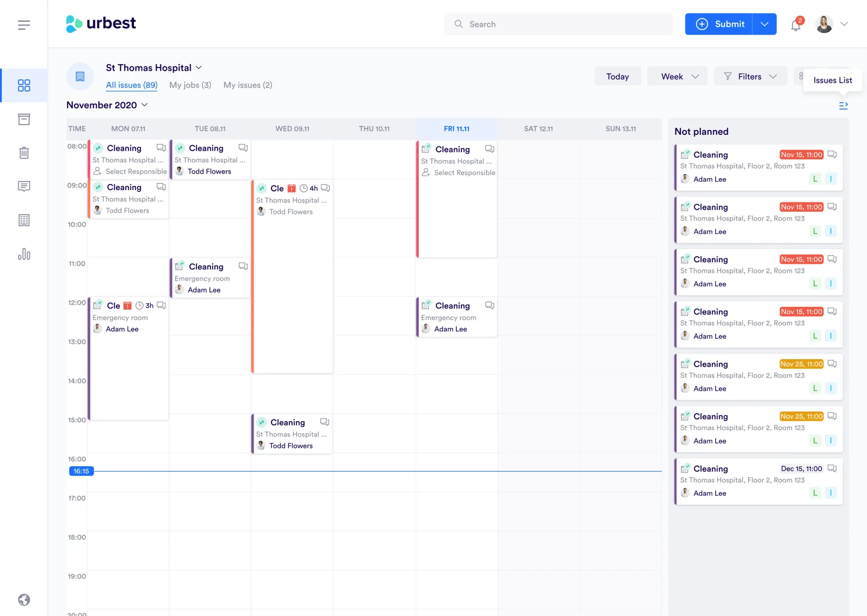Click the archive box sidebar icon

point(24,119)
